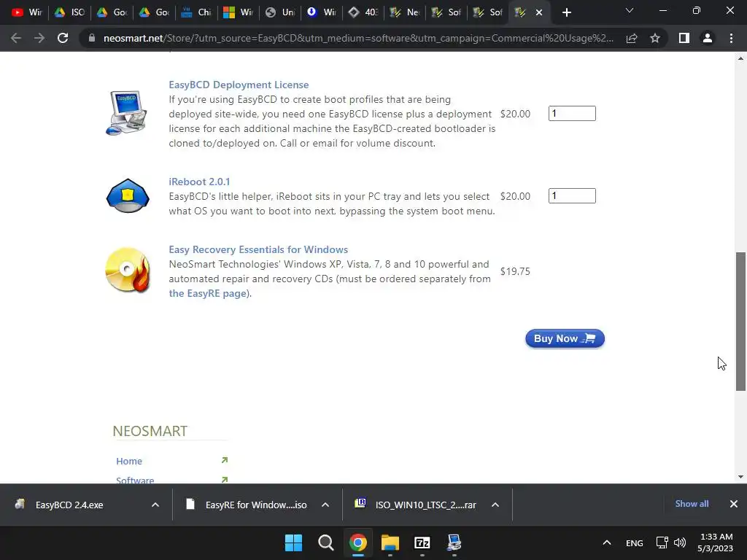This screenshot has width=747, height=560.
Task: Switch to the "Uni" browser tab
Action: click(x=280, y=12)
